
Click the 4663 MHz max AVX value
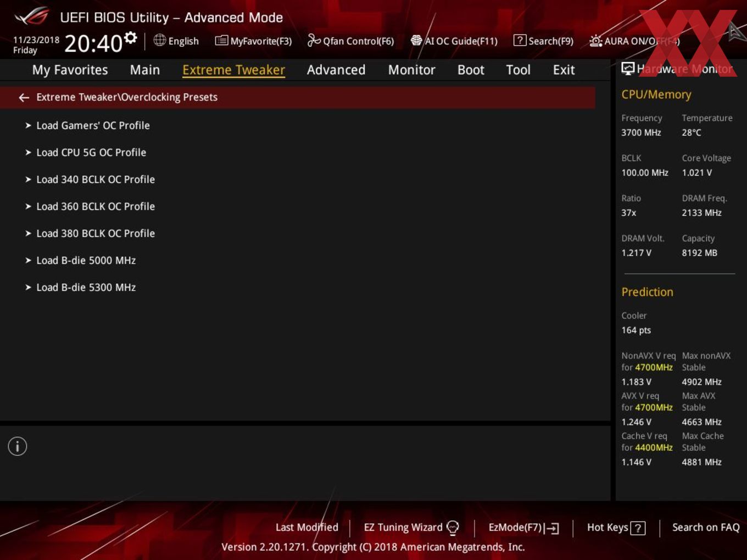(701, 422)
